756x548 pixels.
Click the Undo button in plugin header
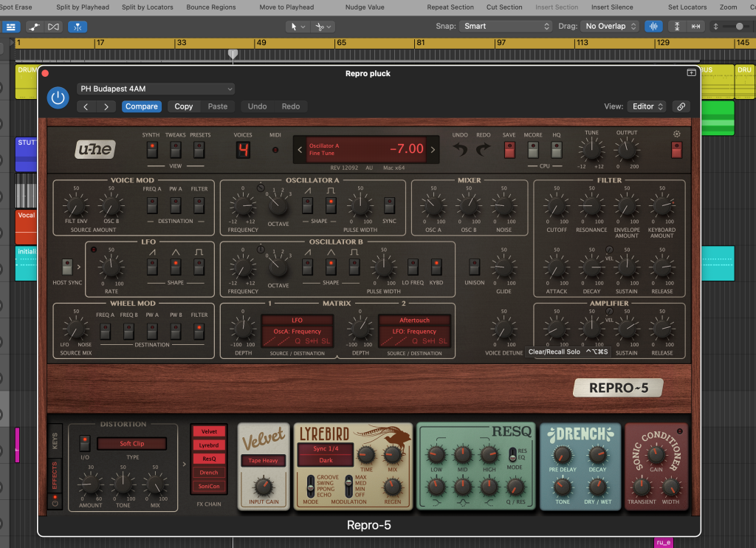click(257, 106)
